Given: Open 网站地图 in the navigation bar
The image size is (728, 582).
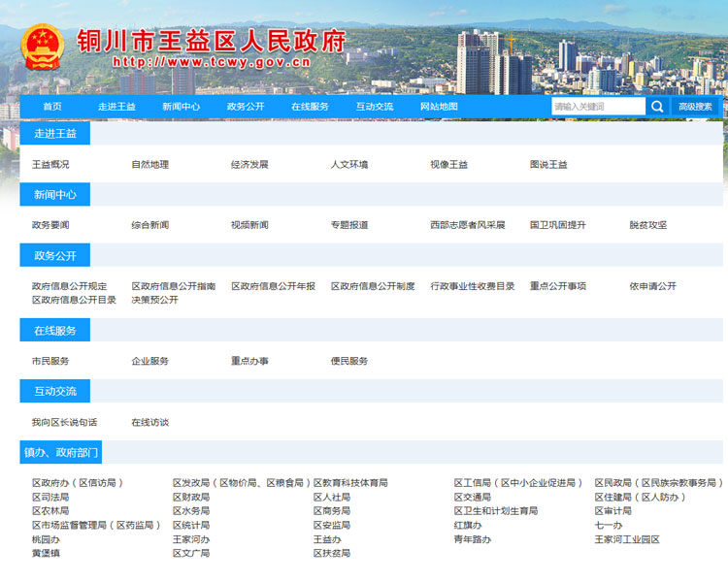Looking at the screenshot, I should coord(439,107).
